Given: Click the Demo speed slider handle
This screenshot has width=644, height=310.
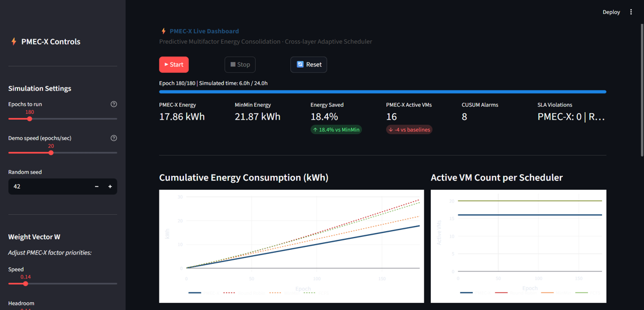Looking at the screenshot, I should (51, 153).
